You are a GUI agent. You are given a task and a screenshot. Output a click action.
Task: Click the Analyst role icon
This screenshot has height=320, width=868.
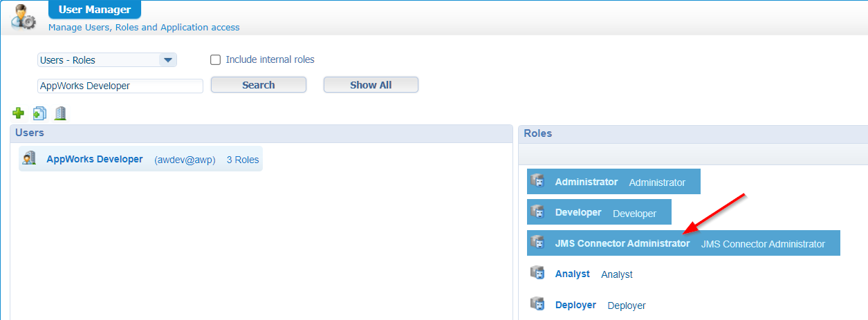point(537,274)
